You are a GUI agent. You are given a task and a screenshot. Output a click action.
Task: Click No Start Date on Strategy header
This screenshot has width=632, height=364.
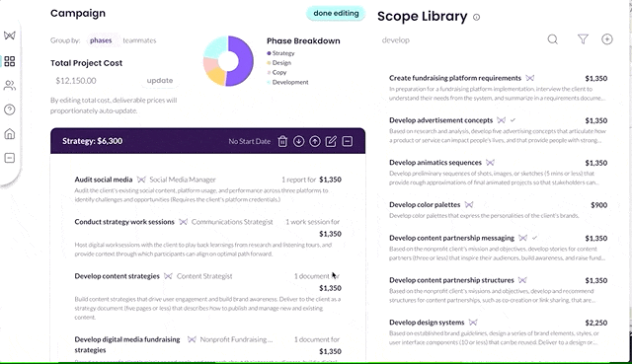[x=250, y=141]
